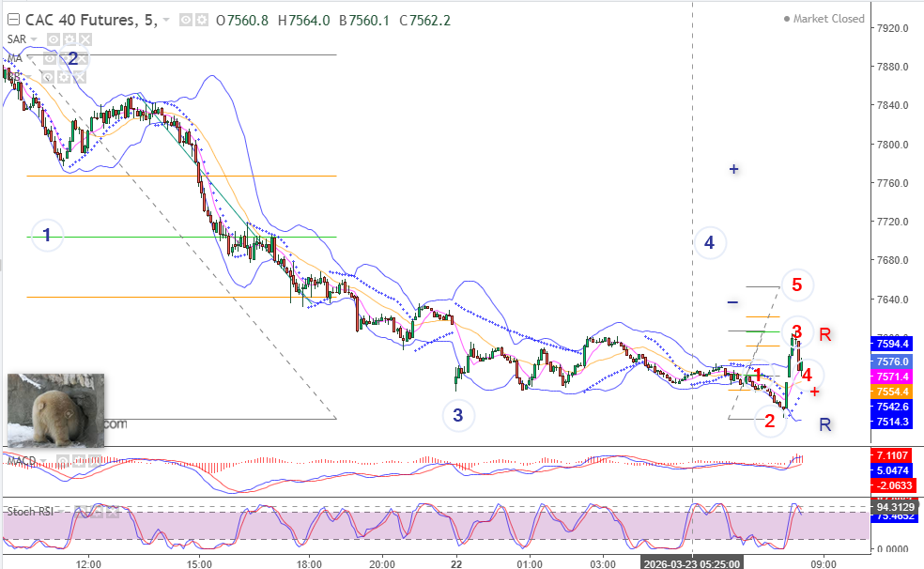Expand the MA indicator dropdown arrow
This screenshot has width=924, height=569.
point(30,57)
